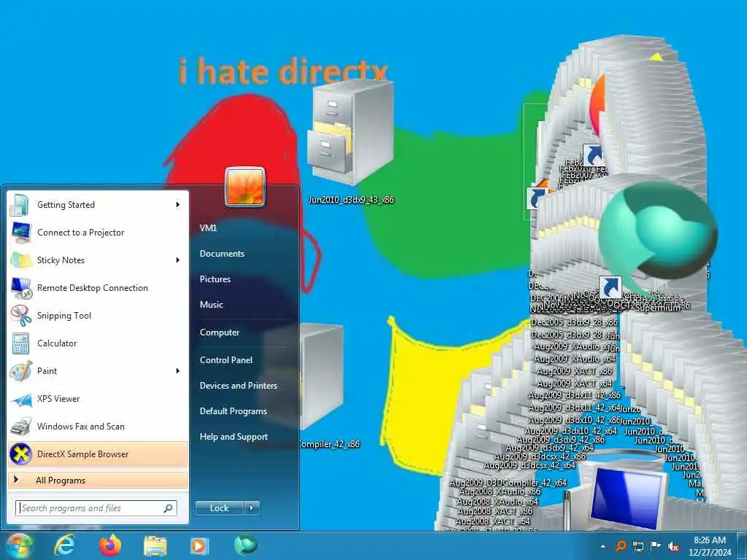Click the orange magnifier tray icon
This screenshot has width=747, height=560.
click(621, 546)
